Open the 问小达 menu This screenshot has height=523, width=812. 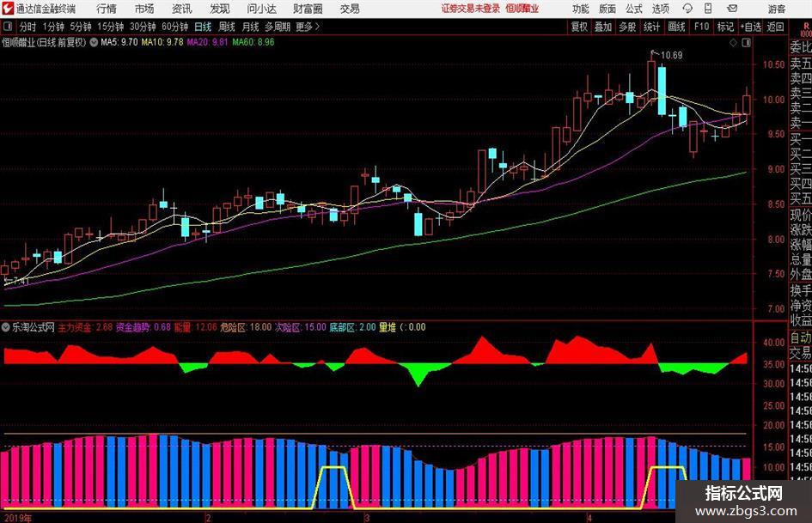pyautogui.click(x=261, y=9)
